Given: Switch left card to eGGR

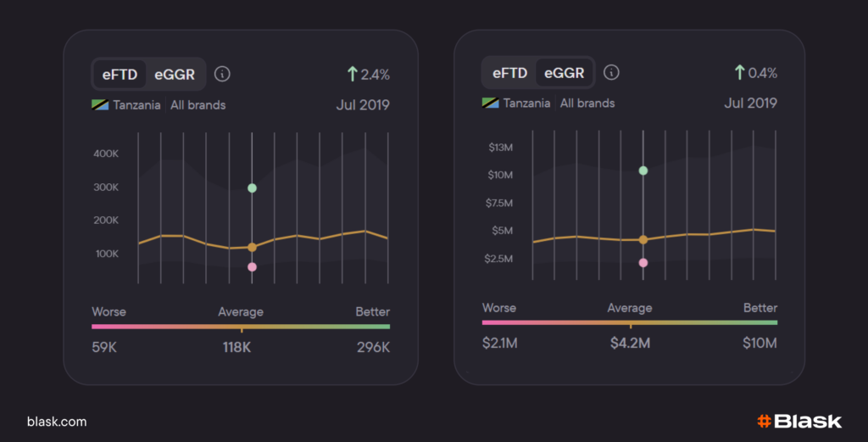Looking at the screenshot, I should [174, 74].
